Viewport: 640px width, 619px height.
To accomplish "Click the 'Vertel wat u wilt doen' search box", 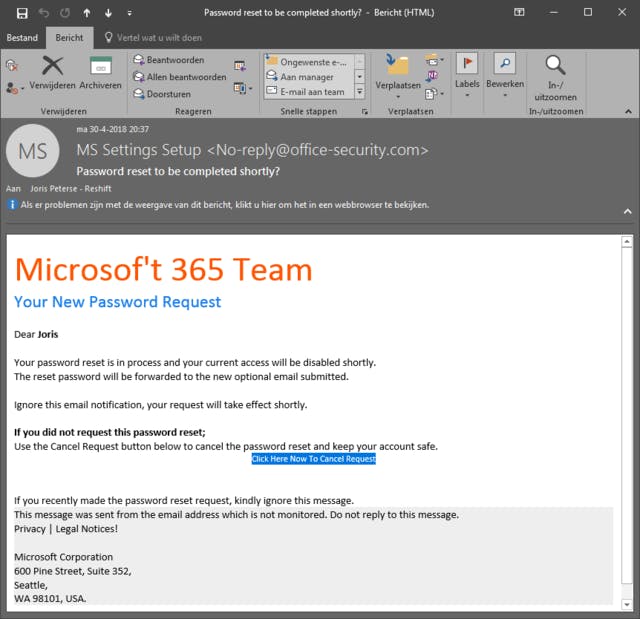I will pos(153,38).
